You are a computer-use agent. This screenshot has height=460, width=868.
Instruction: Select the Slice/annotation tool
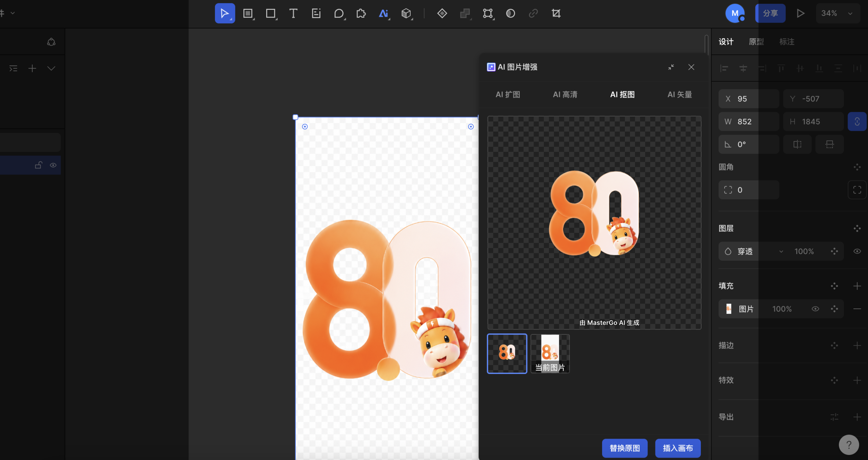316,13
